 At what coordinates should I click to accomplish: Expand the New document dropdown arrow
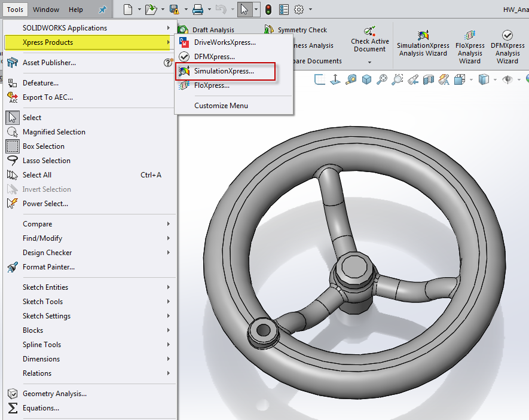(139, 10)
